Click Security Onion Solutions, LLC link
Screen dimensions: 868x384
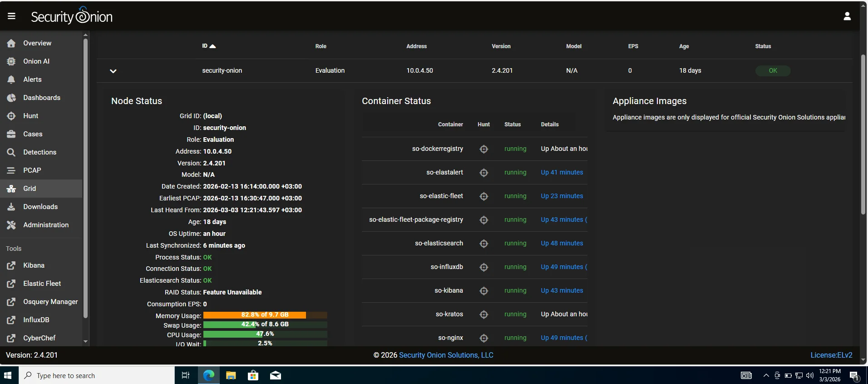coord(446,355)
